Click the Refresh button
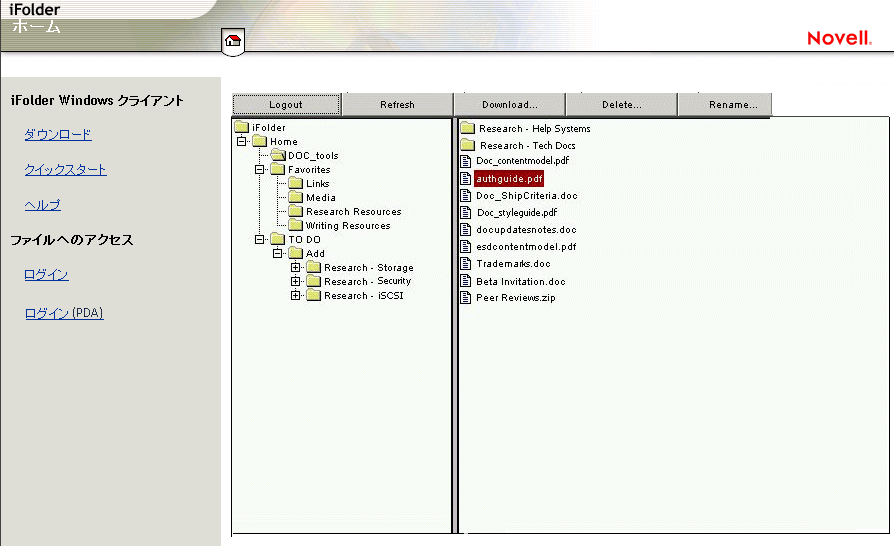The height and width of the screenshot is (546, 894). click(397, 105)
